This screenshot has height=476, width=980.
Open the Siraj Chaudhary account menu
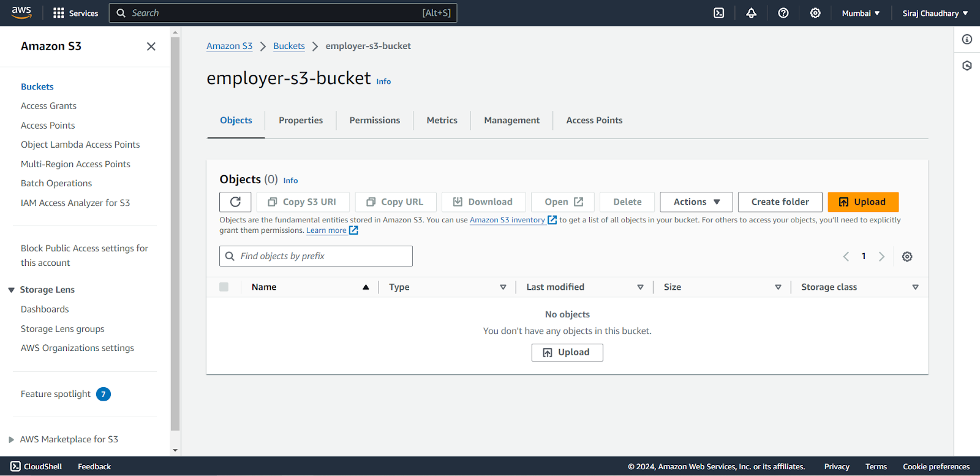(x=935, y=13)
